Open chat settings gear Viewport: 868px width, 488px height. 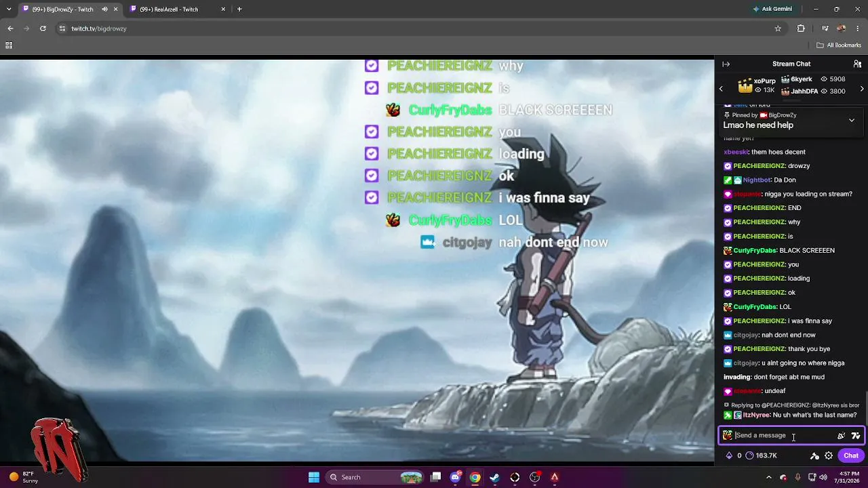pyautogui.click(x=829, y=455)
